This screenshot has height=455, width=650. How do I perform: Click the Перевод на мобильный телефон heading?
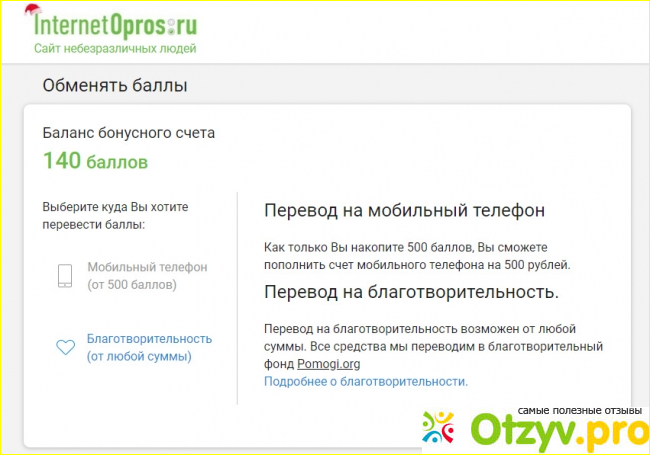click(x=404, y=211)
